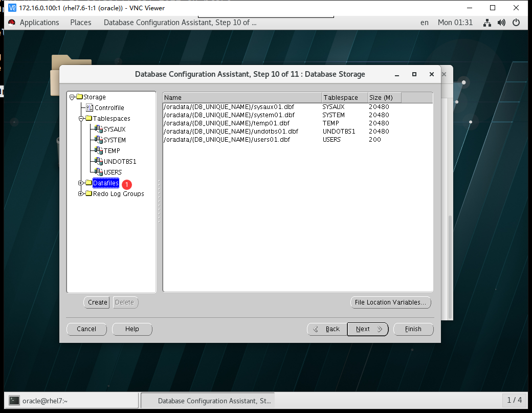
Task: Sort by Name column header
Action: tap(242, 98)
